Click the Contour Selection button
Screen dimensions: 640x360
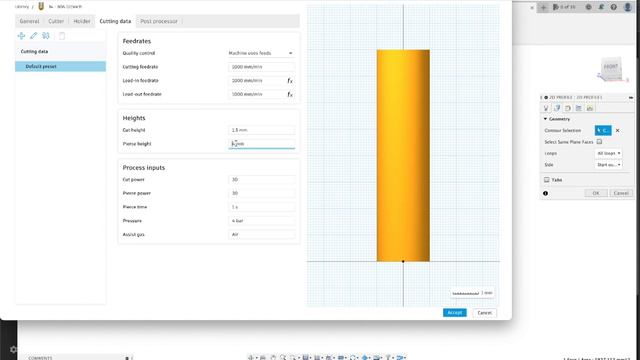coord(603,131)
